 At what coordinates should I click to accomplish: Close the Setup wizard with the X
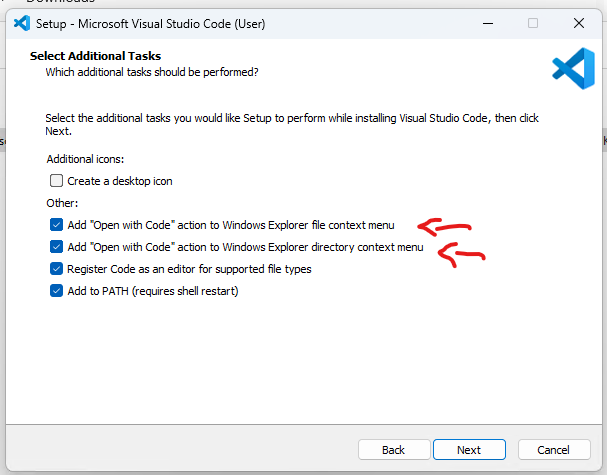[x=579, y=22]
